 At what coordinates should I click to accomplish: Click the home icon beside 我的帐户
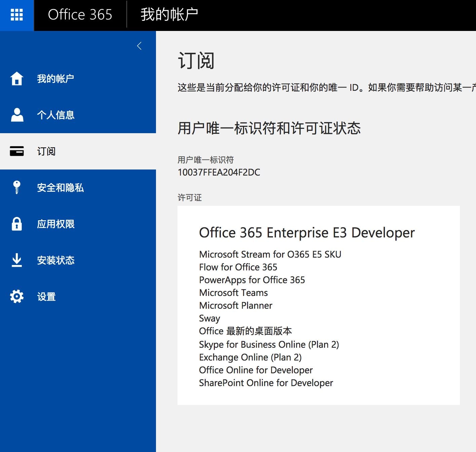17,79
